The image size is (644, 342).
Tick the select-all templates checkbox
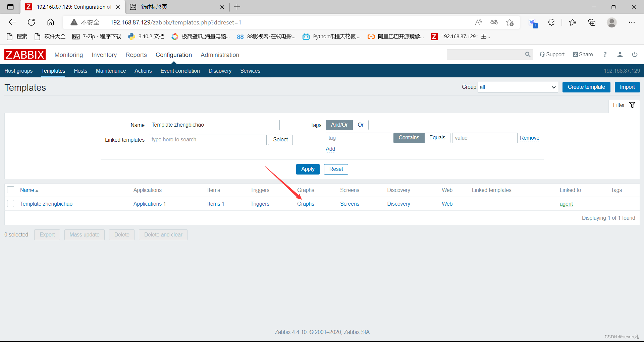(11, 190)
